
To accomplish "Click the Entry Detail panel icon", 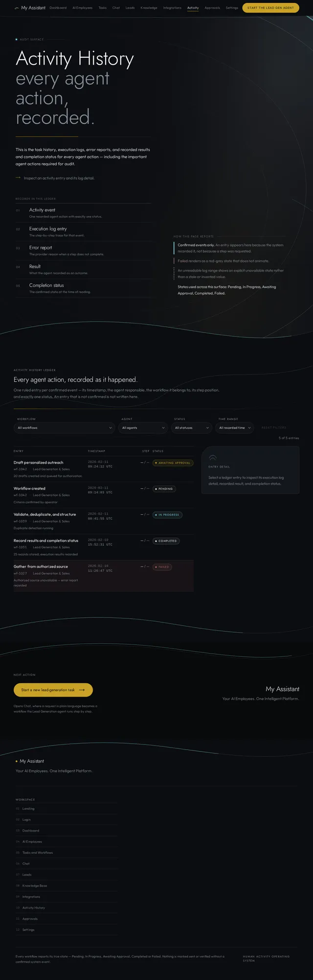I will point(212,458).
